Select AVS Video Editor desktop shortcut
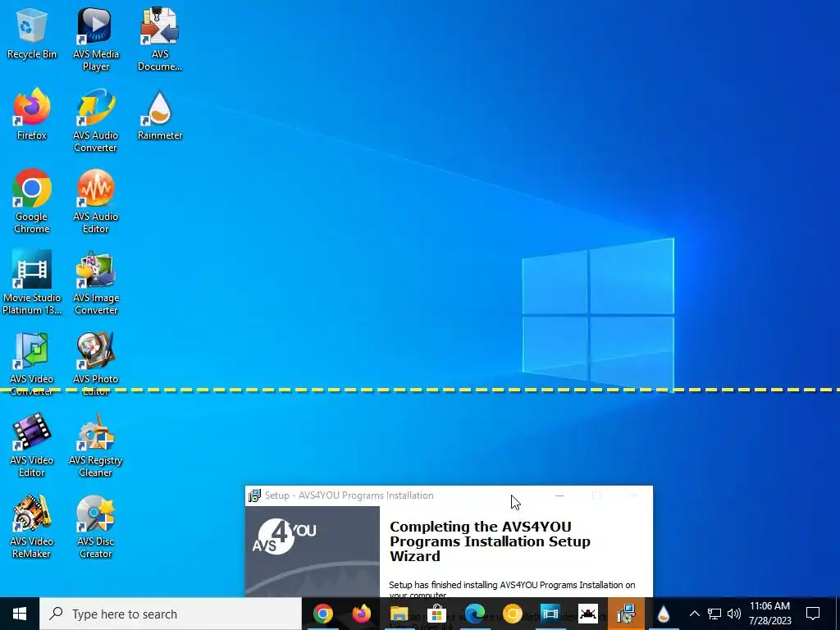The height and width of the screenshot is (630, 840). pyautogui.click(x=32, y=445)
